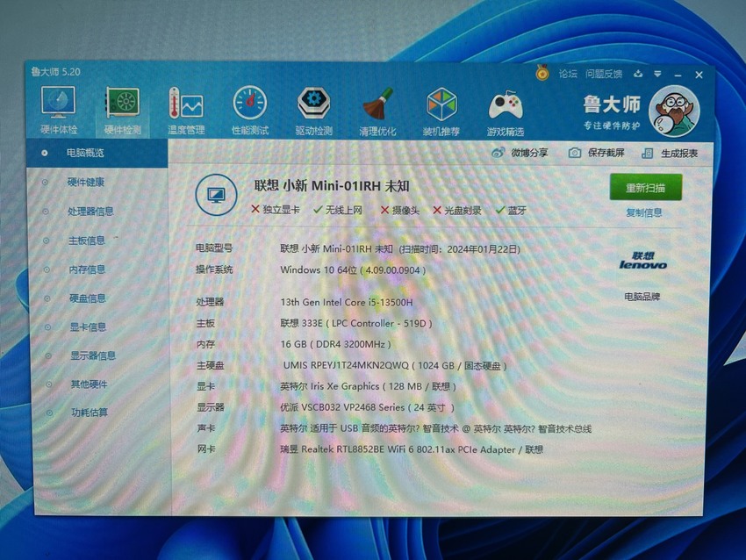Click the green 重新扫描 rescan button
746x560 pixels.
pos(646,188)
